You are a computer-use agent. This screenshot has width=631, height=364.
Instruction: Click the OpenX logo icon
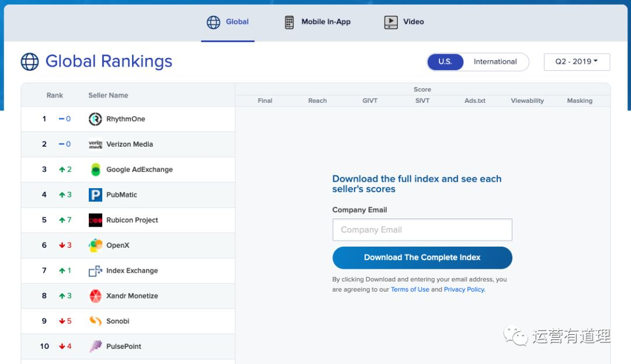(95, 245)
